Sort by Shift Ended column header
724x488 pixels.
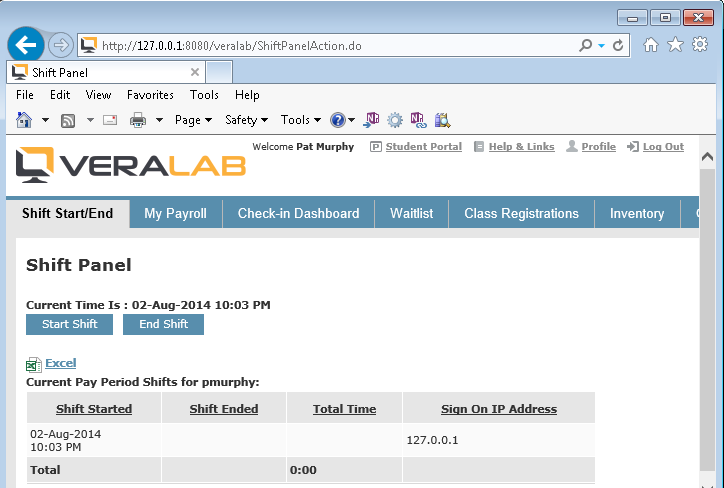point(224,409)
